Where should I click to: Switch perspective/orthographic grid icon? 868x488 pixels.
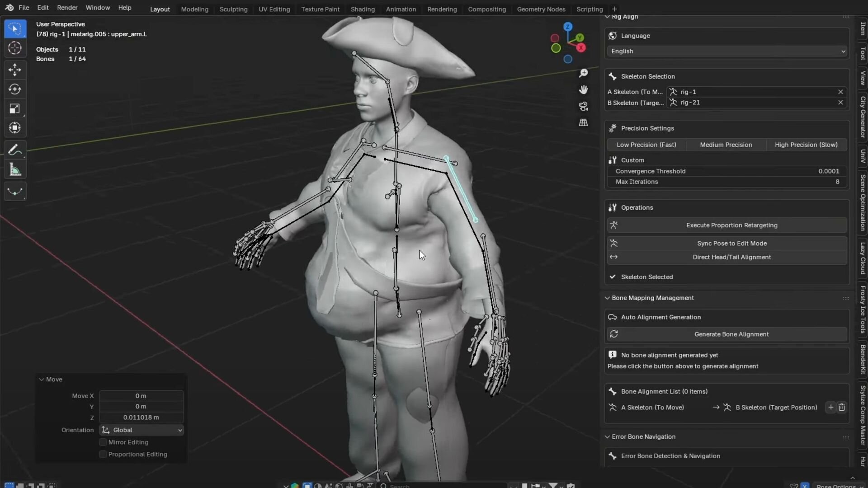(583, 122)
